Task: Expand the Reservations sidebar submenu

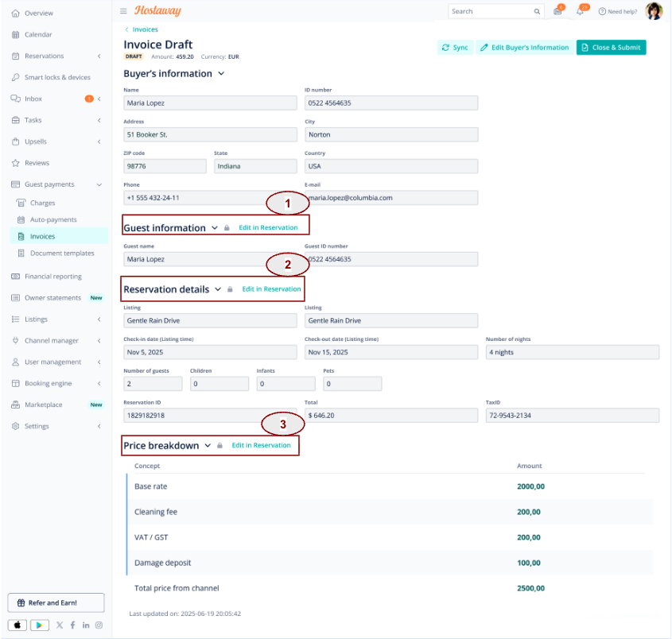Action: point(99,56)
